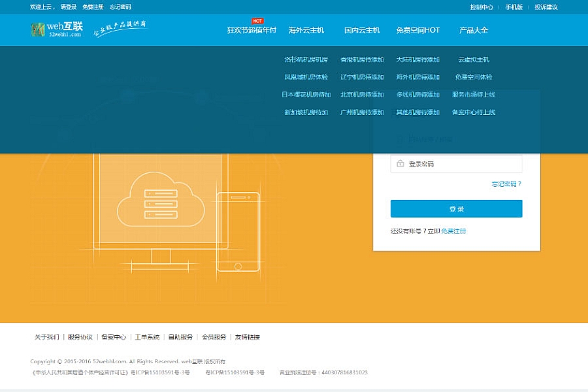
Task: Expand the 国内云主机 menu
Action: click(362, 30)
